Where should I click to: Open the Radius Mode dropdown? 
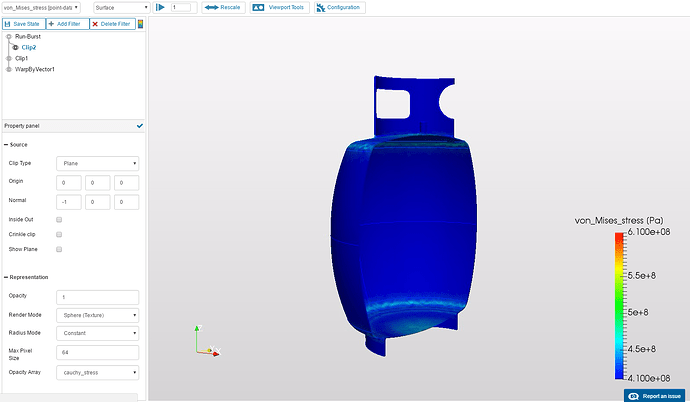click(98, 333)
